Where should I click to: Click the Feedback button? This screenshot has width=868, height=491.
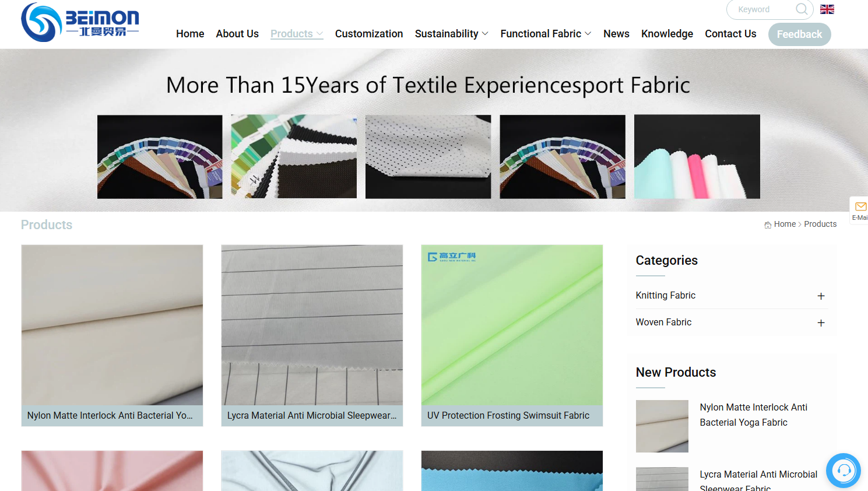pos(799,34)
